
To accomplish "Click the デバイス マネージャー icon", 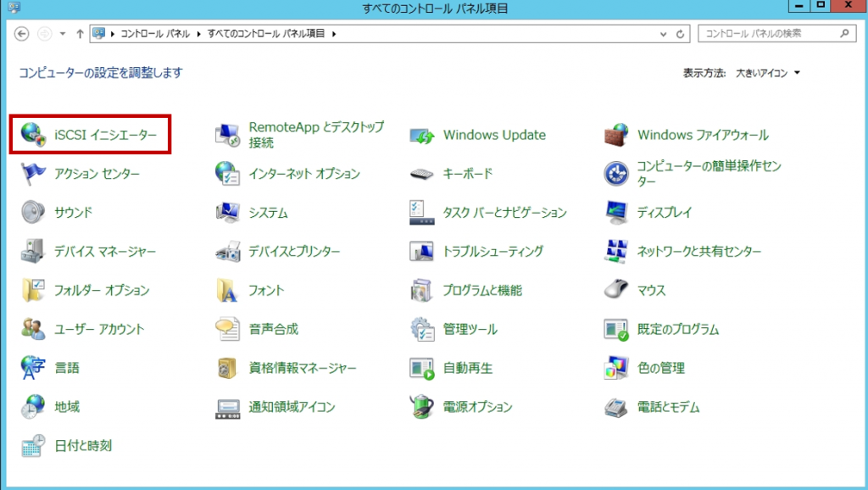I will coord(33,252).
